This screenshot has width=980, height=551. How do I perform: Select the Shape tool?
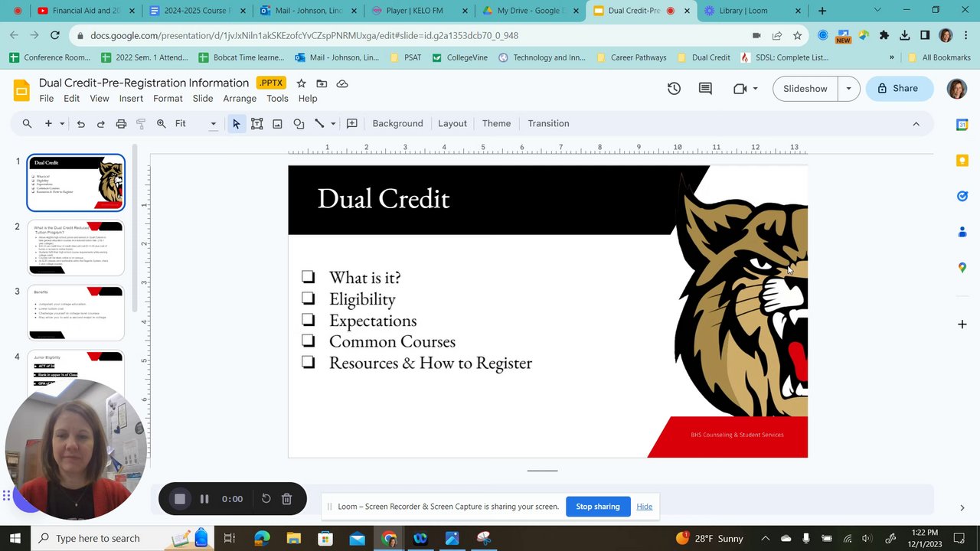coord(299,123)
